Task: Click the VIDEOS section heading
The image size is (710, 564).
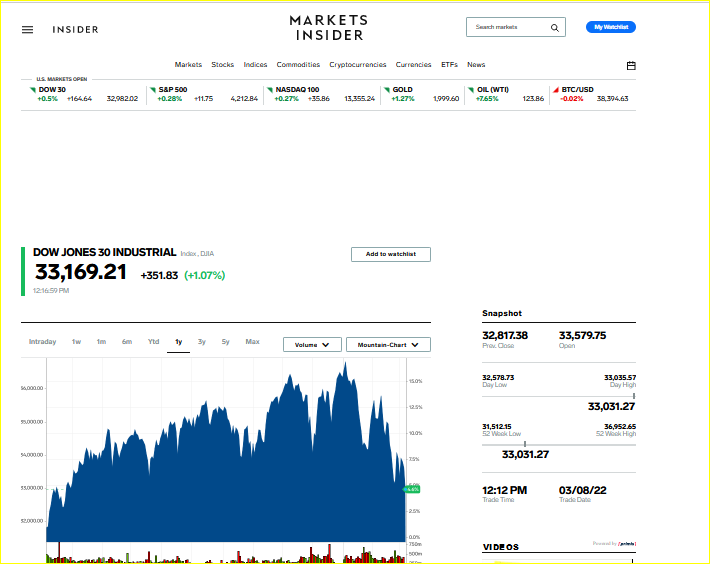Action: [x=500, y=547]
